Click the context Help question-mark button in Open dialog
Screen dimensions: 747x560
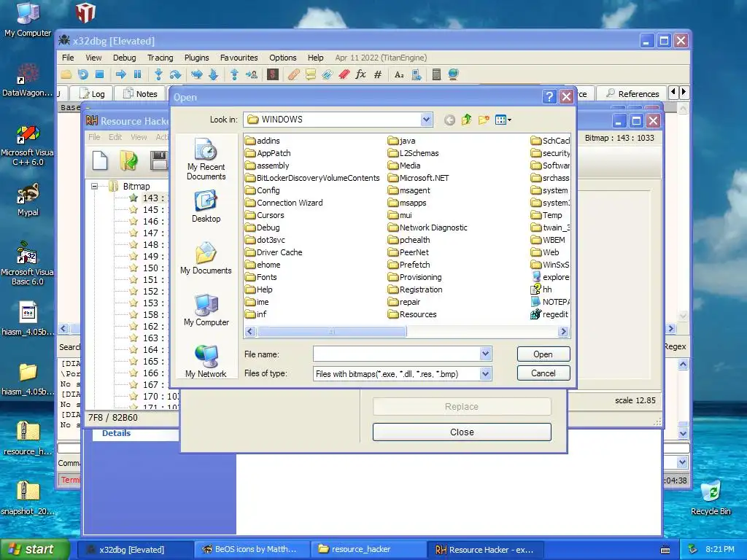[x=549, y=97]
